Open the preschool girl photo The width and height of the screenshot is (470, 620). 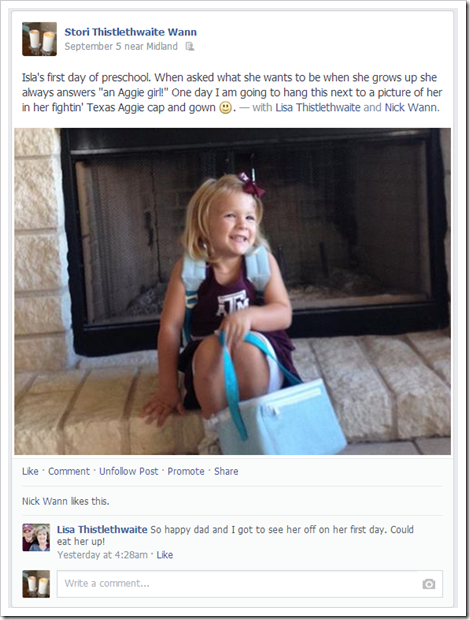pos(232,291)
